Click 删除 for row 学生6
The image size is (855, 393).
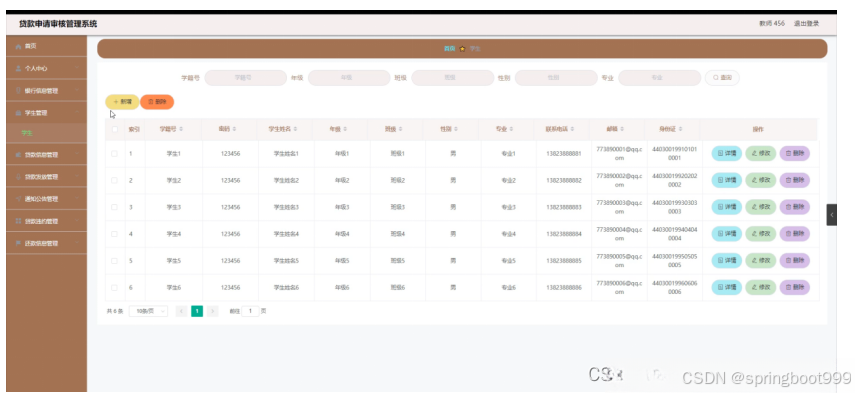click(794, 287)
